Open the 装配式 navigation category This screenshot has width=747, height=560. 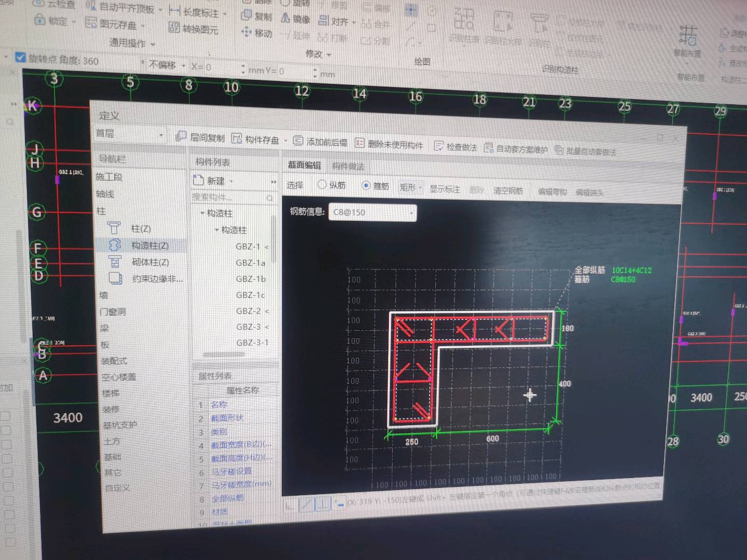(114, 360)
